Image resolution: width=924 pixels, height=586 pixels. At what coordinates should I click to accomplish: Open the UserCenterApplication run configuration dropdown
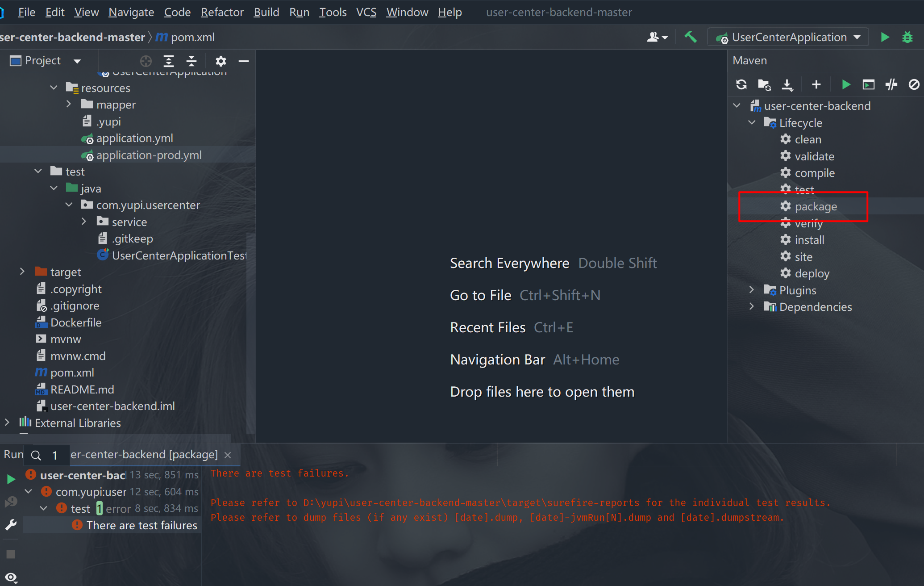pos(789,37)
